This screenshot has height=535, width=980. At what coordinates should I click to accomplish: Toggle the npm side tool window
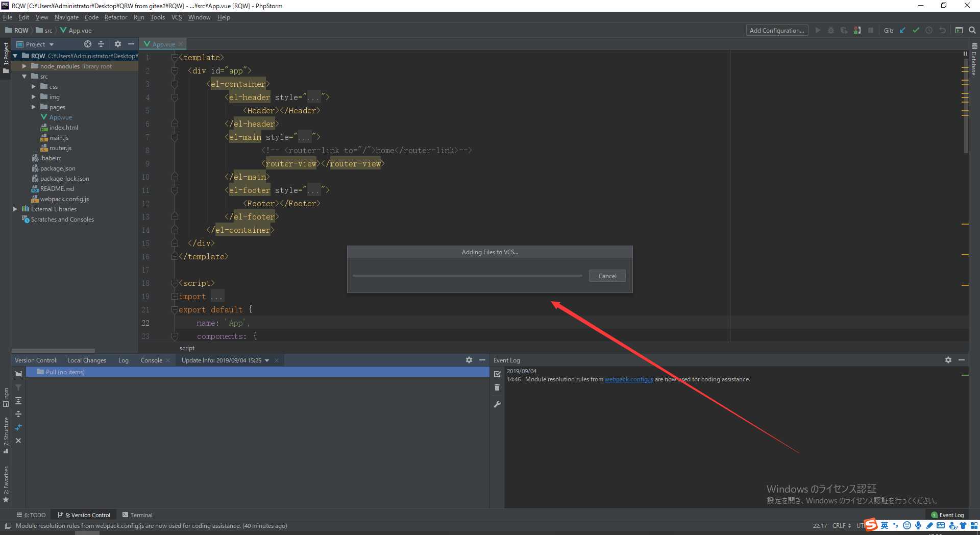pos(6,397)
